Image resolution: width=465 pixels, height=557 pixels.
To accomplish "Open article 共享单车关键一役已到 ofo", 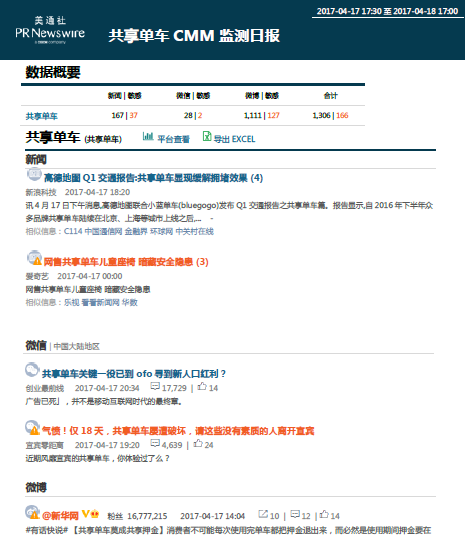I will coord(134,374).
